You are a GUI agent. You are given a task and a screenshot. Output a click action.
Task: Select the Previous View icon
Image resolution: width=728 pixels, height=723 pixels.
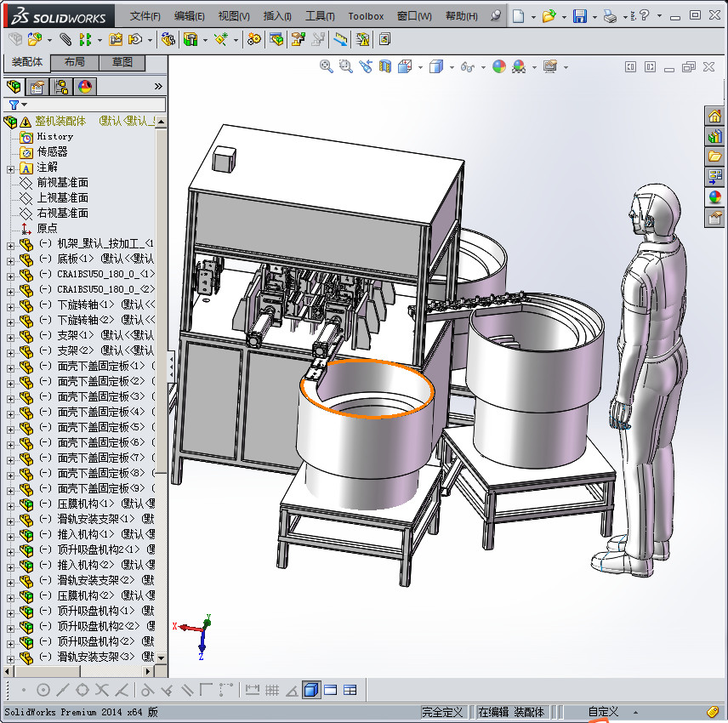point(366,66)
